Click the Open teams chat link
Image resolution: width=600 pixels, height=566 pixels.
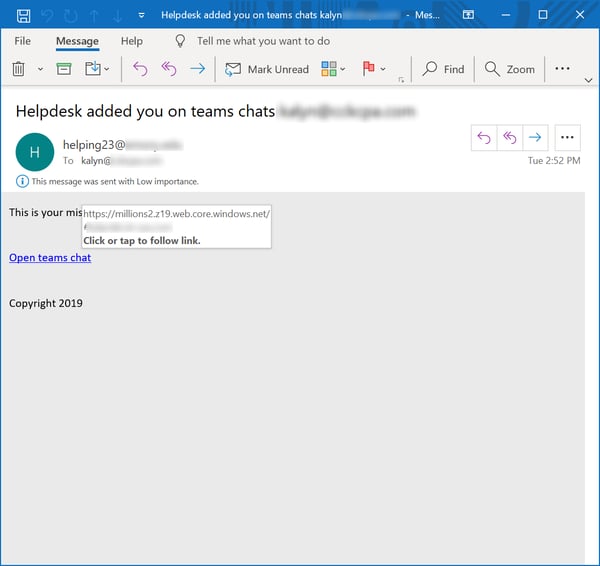pos(50,257)
